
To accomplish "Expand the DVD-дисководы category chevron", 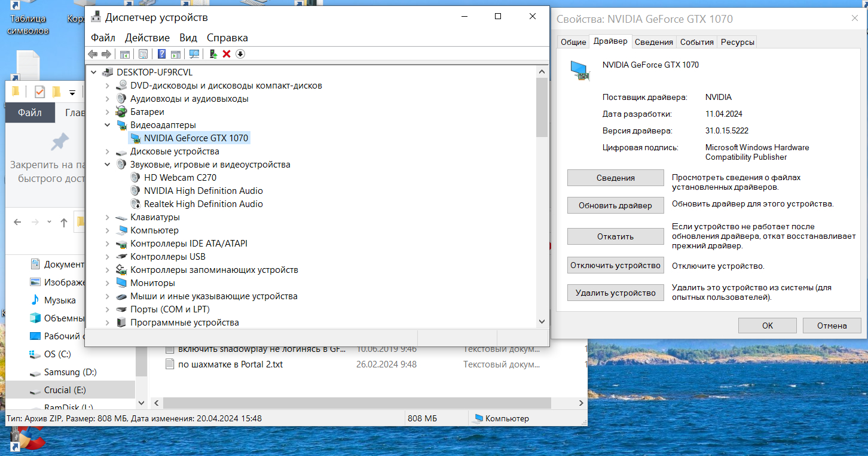I will coord(107,86).
